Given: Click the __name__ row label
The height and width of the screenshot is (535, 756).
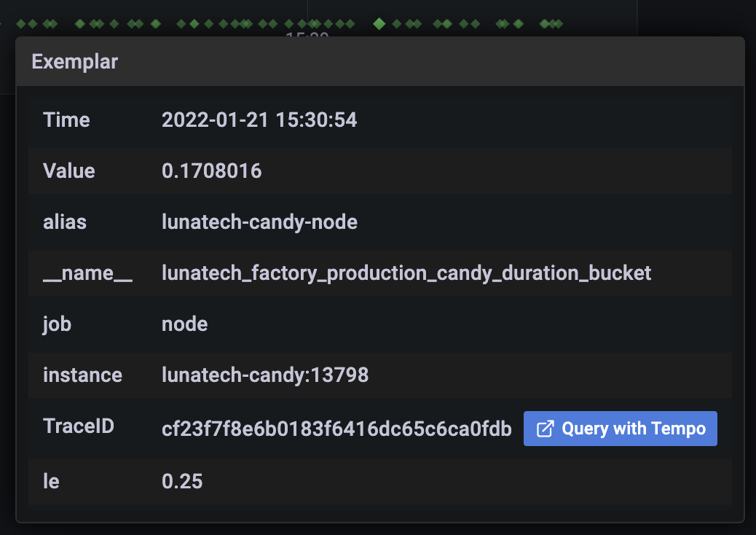Looking at the screenshot, I should 87,273.
